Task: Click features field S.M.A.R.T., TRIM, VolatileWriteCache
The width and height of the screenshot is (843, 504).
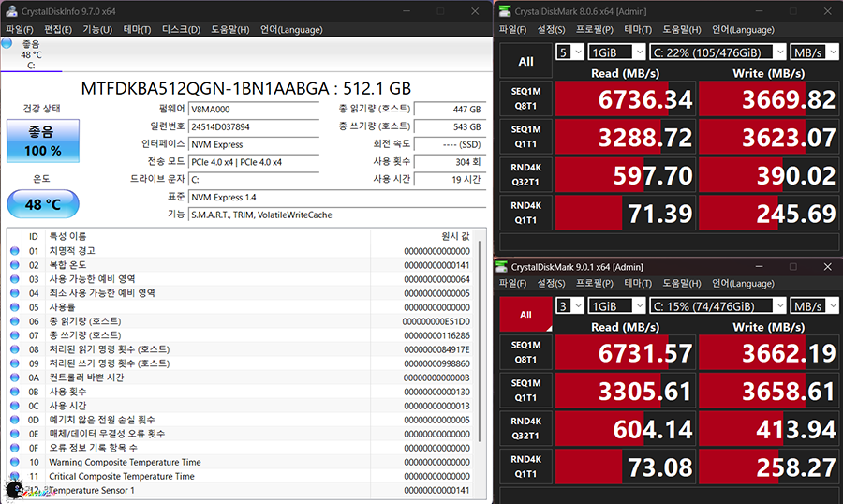Action: (337, 215)
